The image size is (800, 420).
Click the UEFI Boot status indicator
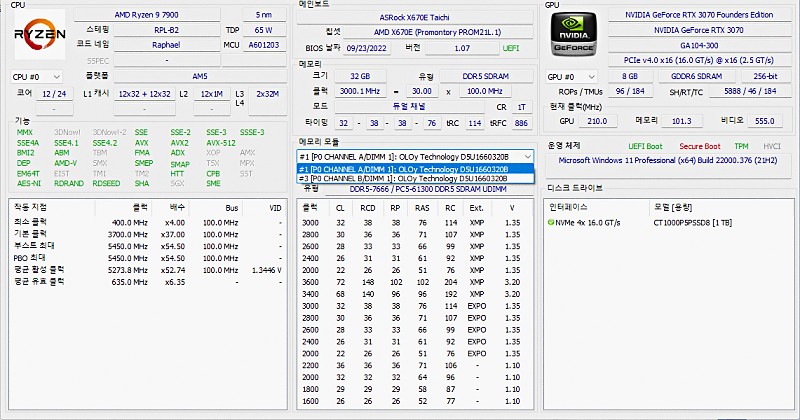645,145
